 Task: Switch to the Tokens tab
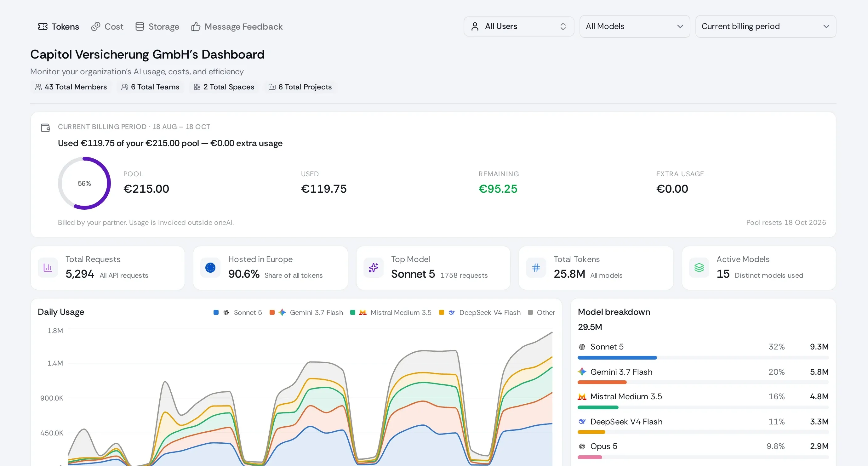tap(58, 27)
